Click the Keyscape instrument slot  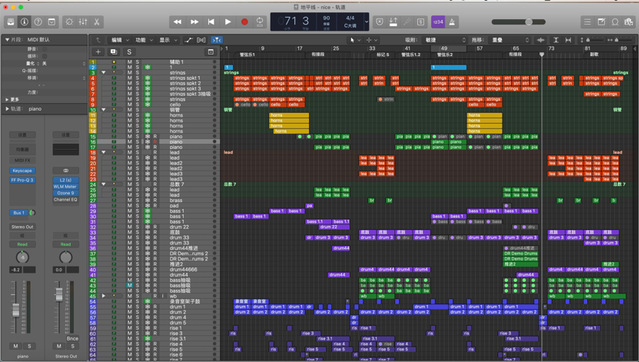coord(22,170)
